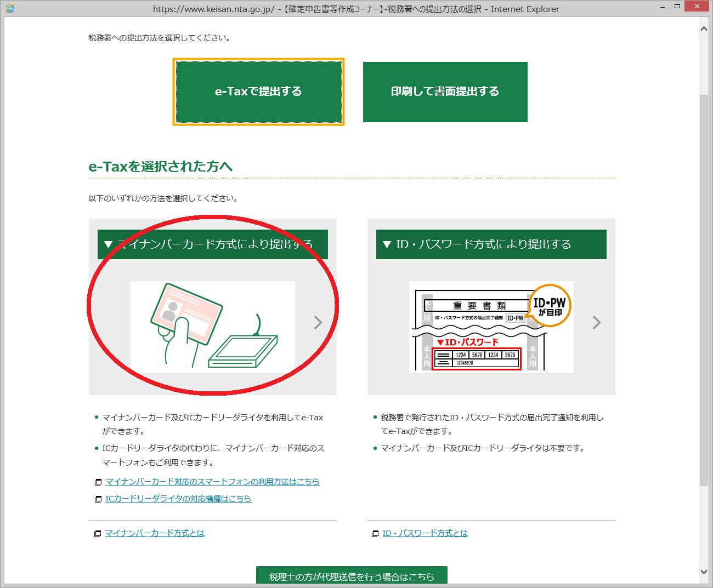The height and width of the screenshot is (588, 713).
Task: Click right chevron beside ID password image
Action: tap(596, 323)
